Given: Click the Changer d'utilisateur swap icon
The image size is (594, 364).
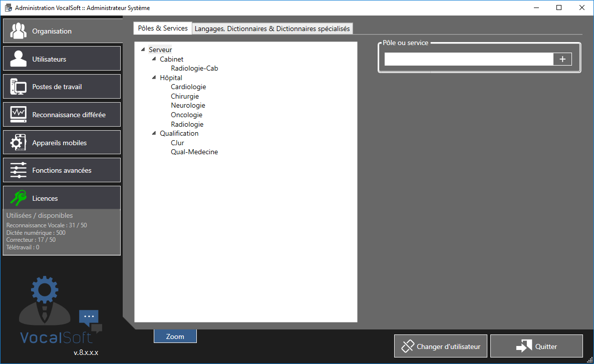Looking at the screenshot, I should click(x=408, y=346).
